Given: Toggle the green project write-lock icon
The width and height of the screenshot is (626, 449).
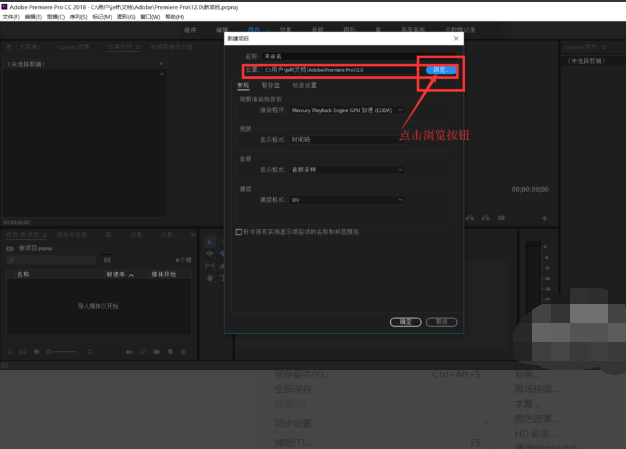Looking at the screenshot, I should click(x=10, y=352).
